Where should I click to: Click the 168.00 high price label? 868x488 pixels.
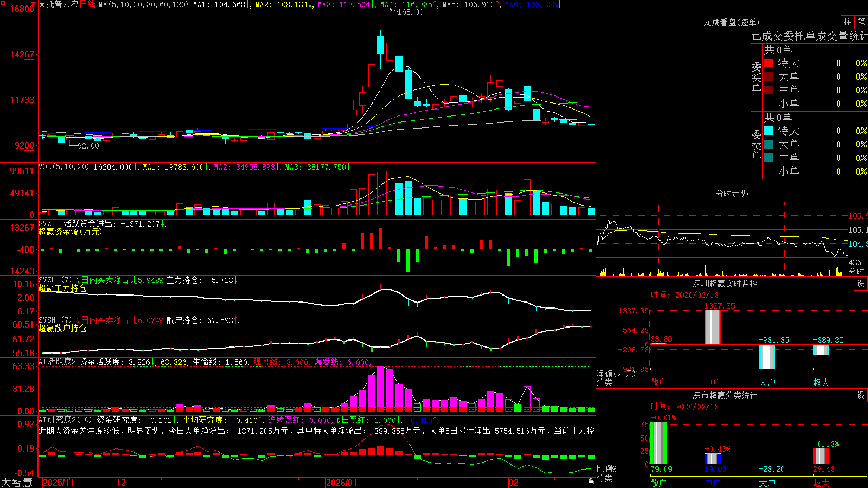click(x=411, y=12)
